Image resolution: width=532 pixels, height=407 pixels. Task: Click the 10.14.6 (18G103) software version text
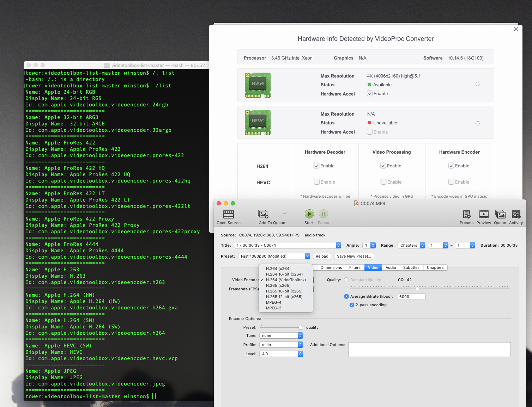coord(466,58)
